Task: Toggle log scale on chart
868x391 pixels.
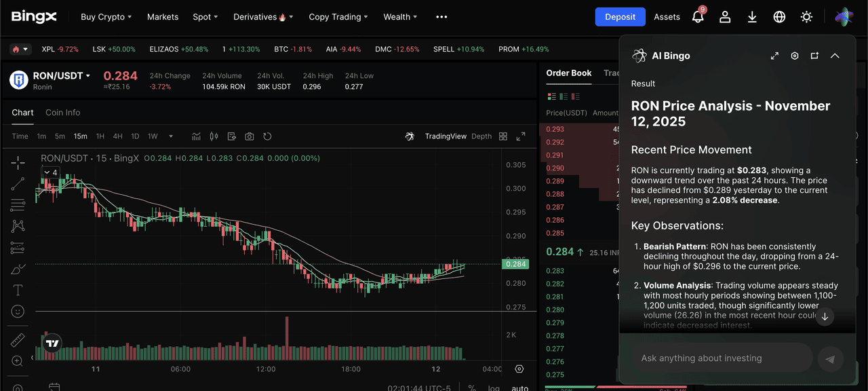Action: pyautogui.click(x=494, y=388)
